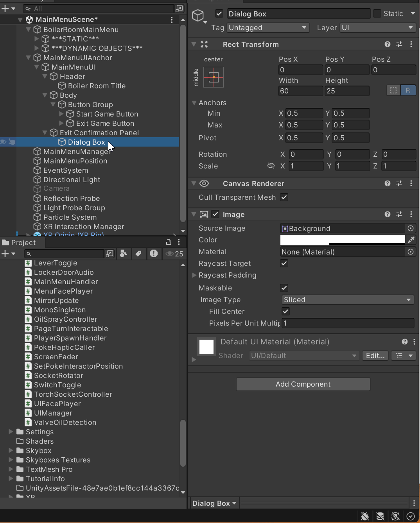Open hierarchy search-in-window icon
The image size is (420, 523).
pos(179,8)
